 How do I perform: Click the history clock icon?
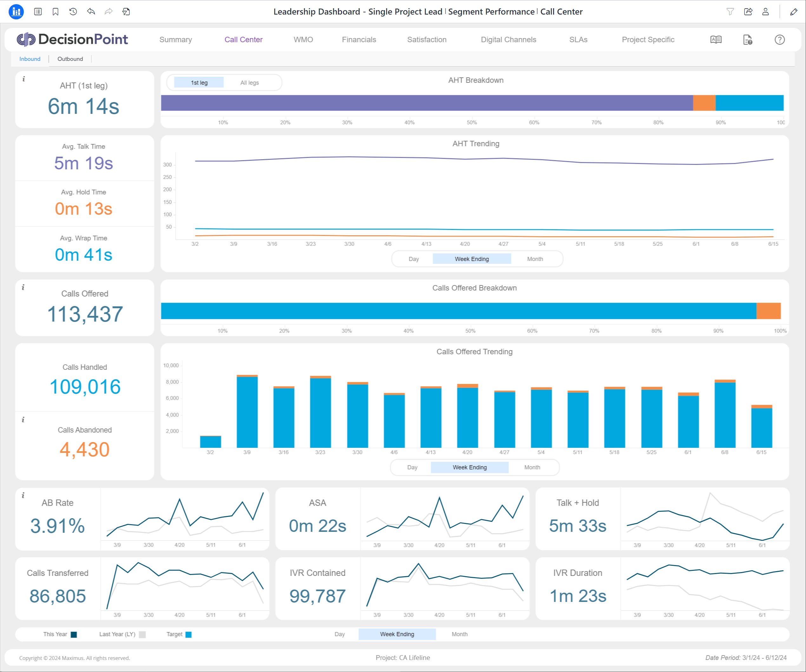(x=73, y=11)
